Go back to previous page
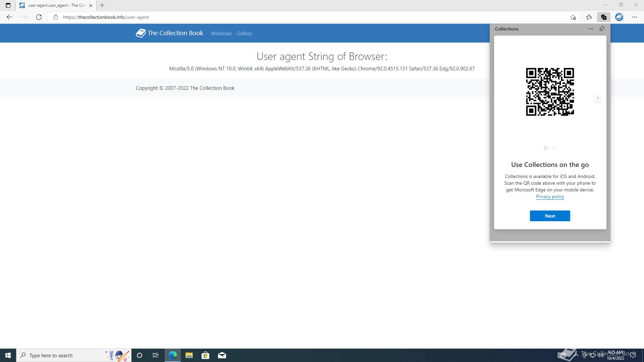This screenshot has height=362, width=644. coord(9,17)
